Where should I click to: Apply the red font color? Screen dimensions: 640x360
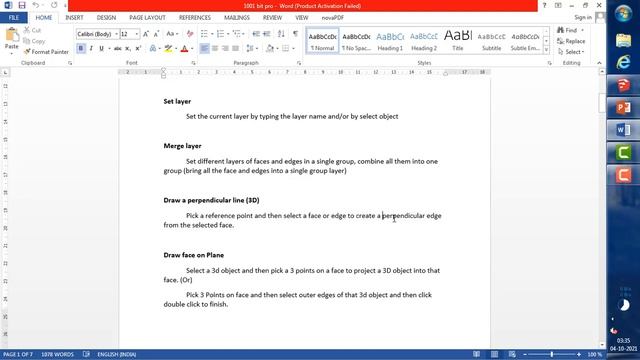coord(184,49)
